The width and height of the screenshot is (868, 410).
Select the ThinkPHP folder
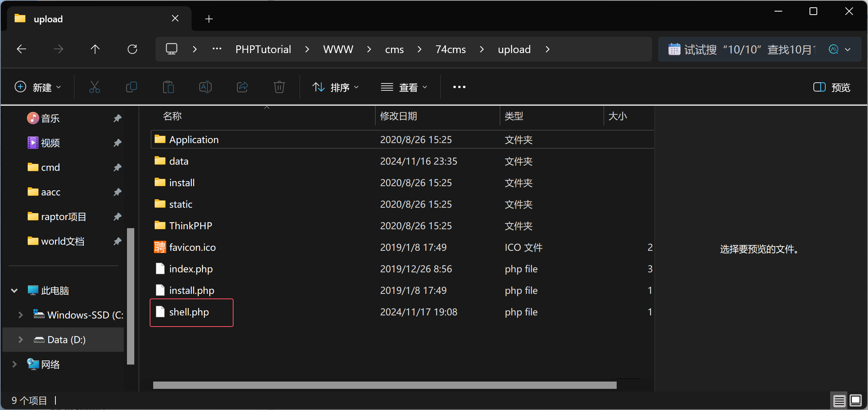click(402, 226)
